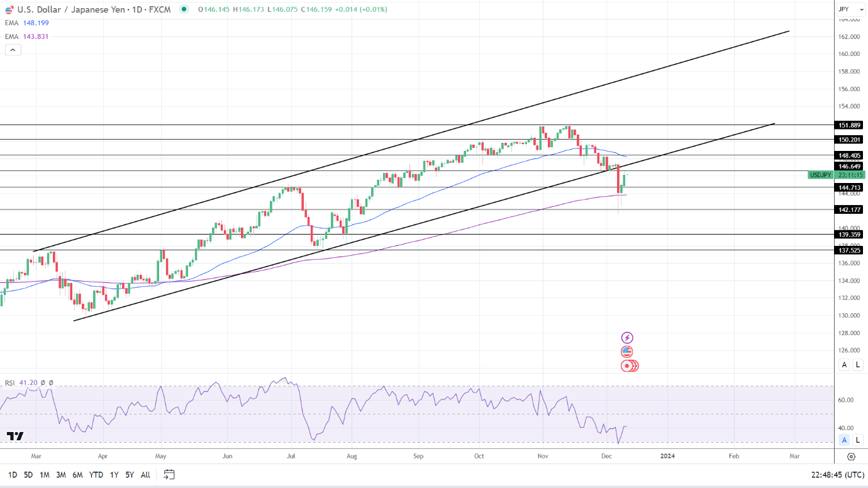Screen dimensions: 868x488
Task: Select the YTD time range
Action: [96, 475]
